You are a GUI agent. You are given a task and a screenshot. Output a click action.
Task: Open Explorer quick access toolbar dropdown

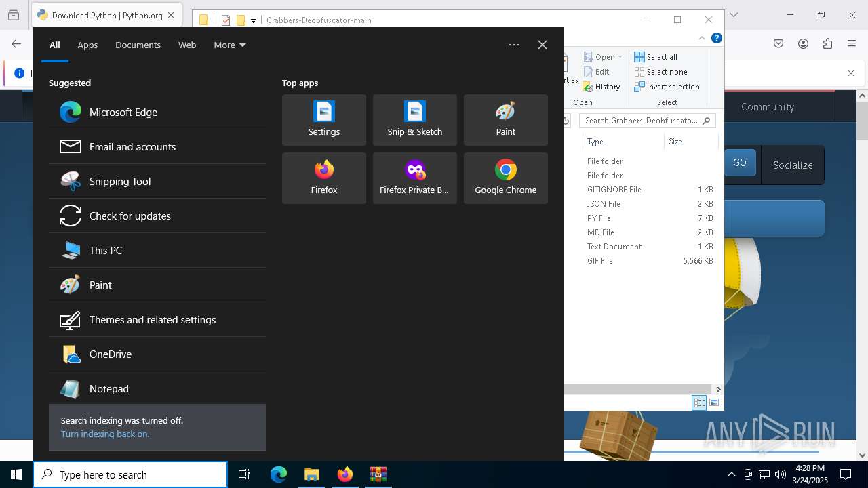253,20
